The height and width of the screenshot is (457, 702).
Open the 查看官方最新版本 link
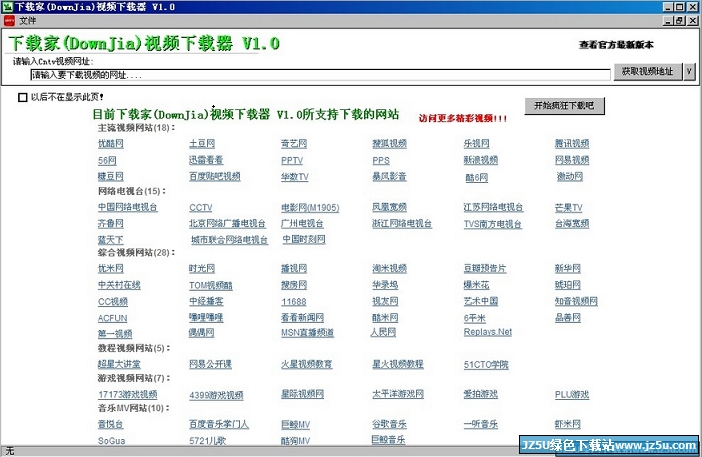[x=616, y=45]
